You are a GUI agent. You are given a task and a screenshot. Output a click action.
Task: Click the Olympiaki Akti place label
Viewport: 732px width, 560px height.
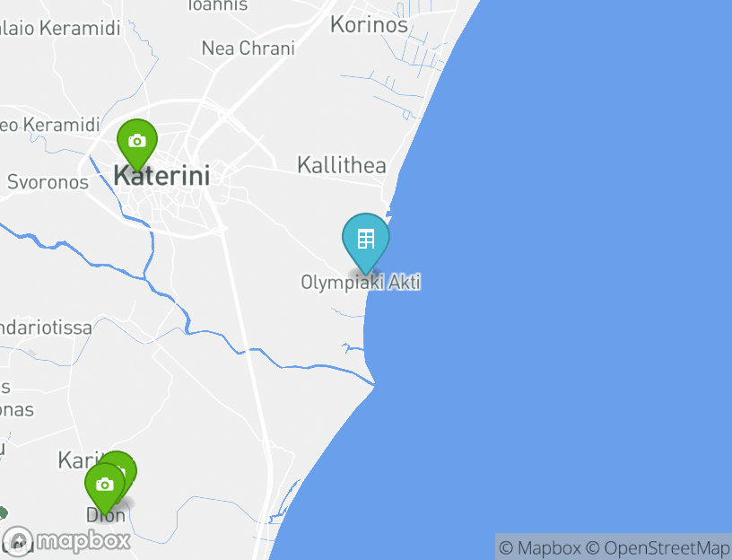click(361, 282)
